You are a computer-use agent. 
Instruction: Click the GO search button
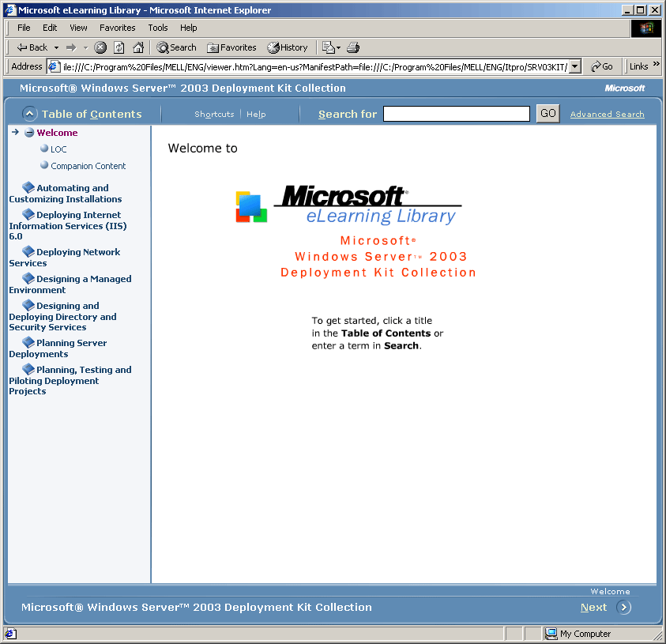pos(548,114)
